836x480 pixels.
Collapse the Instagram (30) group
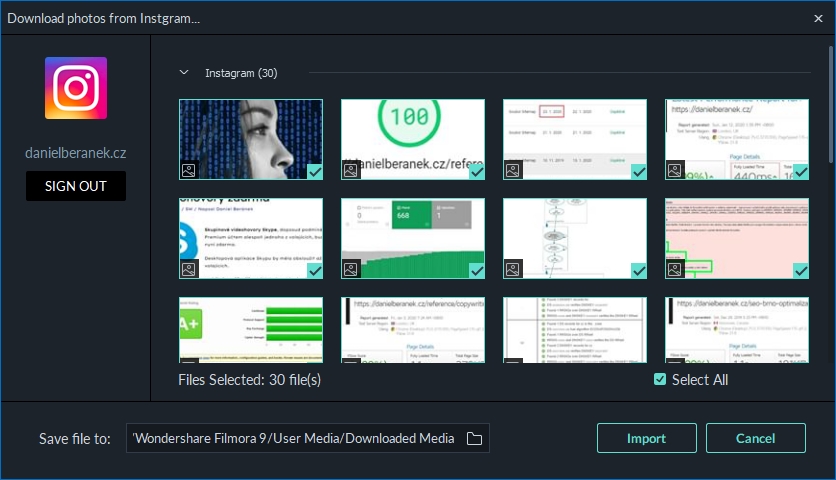tap(184, 72)
